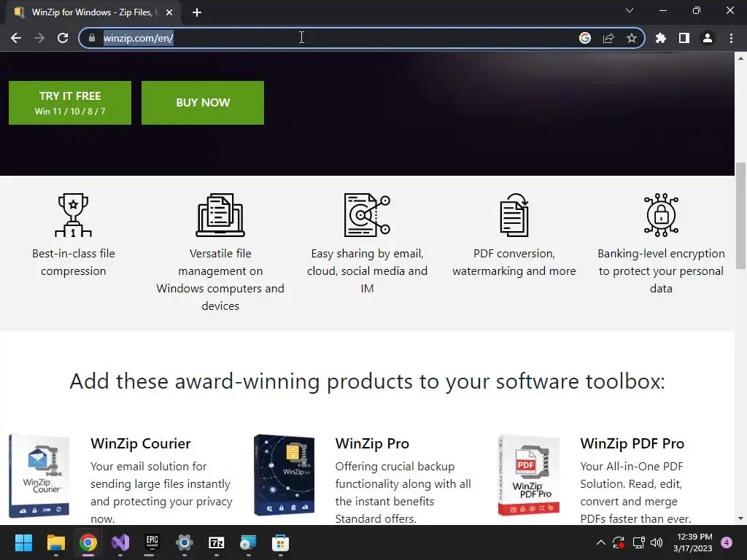This screenshot has height=560, width=747.
Task: Share this page via share icon
Action: (608, 38)
